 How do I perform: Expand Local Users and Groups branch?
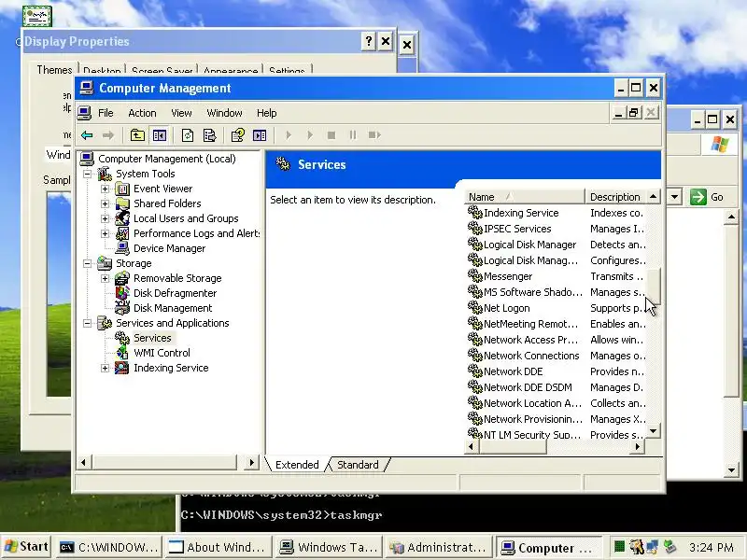tap(105, 218)
